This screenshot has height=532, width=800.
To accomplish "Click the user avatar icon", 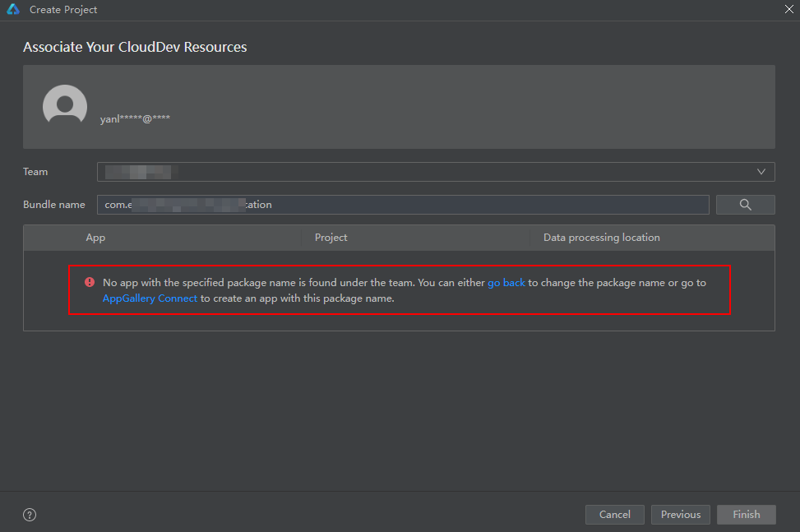I will tap(65, 106).
